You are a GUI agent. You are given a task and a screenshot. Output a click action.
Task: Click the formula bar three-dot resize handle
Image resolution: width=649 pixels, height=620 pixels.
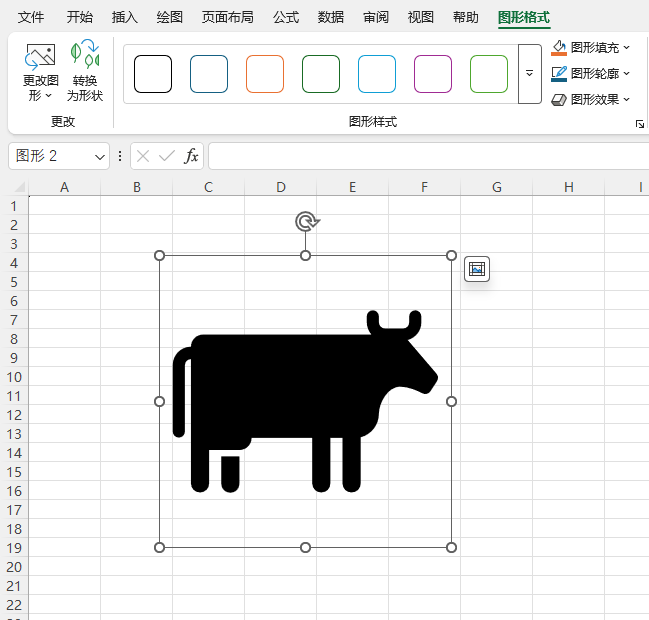120,156
